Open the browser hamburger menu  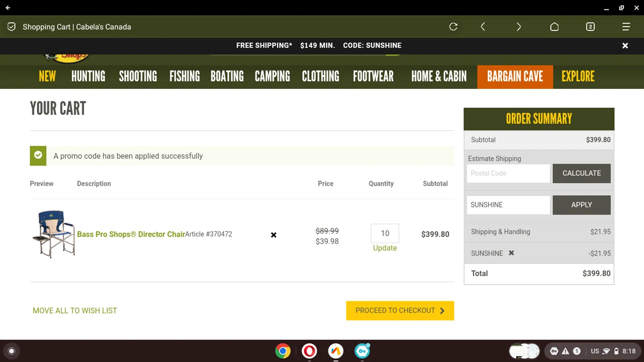point(626,27)
